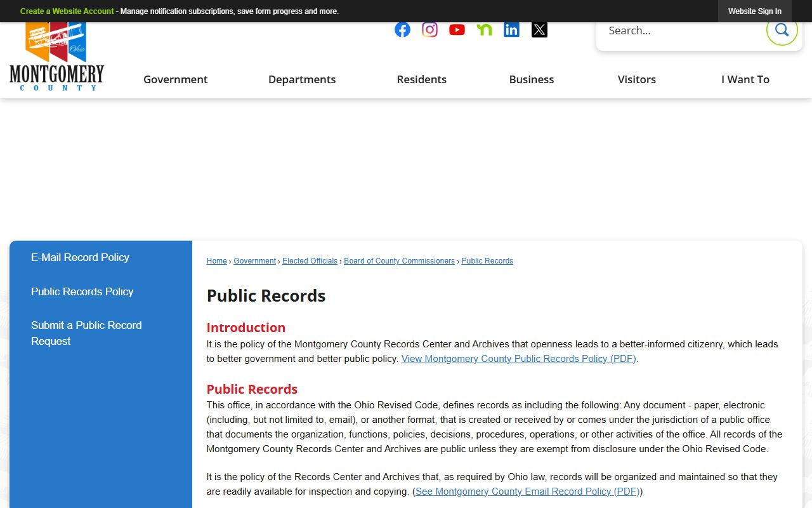
Task: Click the Website Sign In button
Action: [755, 11]
